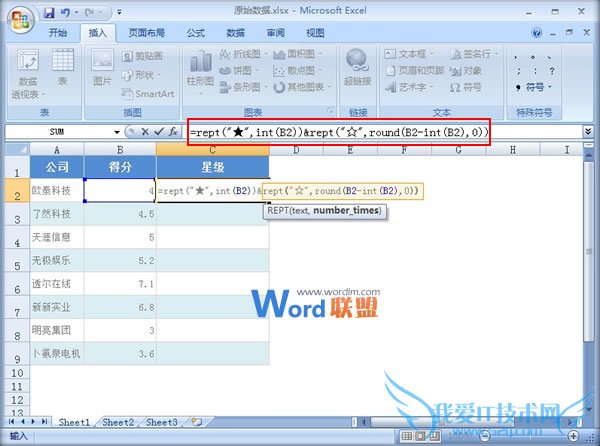The image size is (600, 446).
Task: Click the vertical scrollbar thumb
Action: (x=589, y=251)
